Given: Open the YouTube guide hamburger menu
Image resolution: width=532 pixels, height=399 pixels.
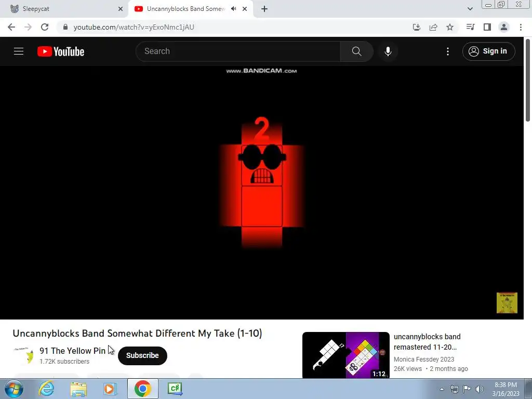Looking at the screenshot, I should pyautogui.click(x=19, y=51).
